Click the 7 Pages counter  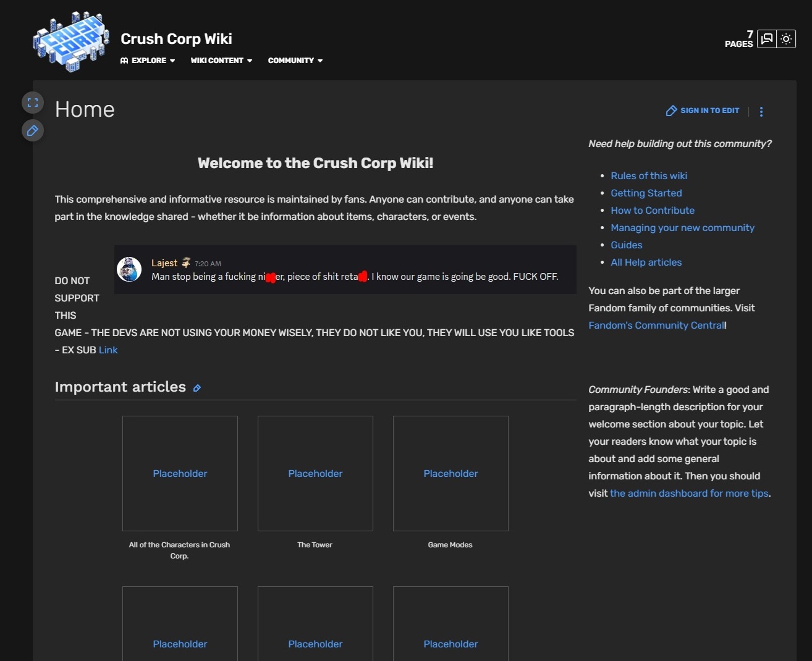coord(739,39)
